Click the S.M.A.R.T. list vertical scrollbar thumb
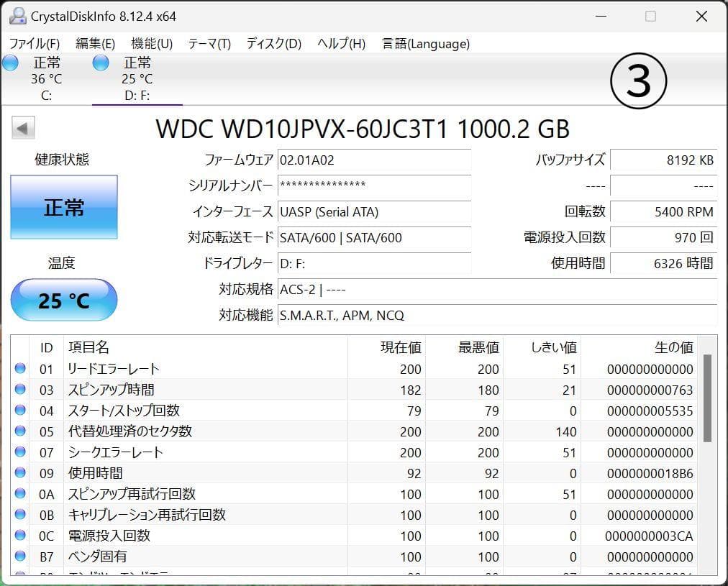Screen dimensions: 728x586 (x=707, y=398)
